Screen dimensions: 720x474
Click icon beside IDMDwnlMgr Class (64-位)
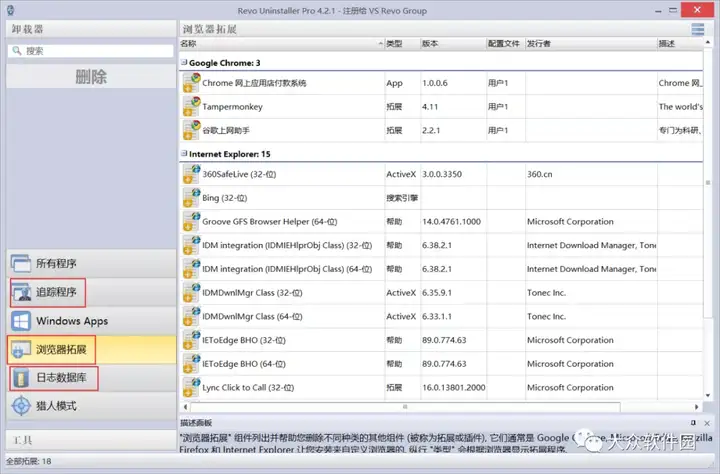191,316
